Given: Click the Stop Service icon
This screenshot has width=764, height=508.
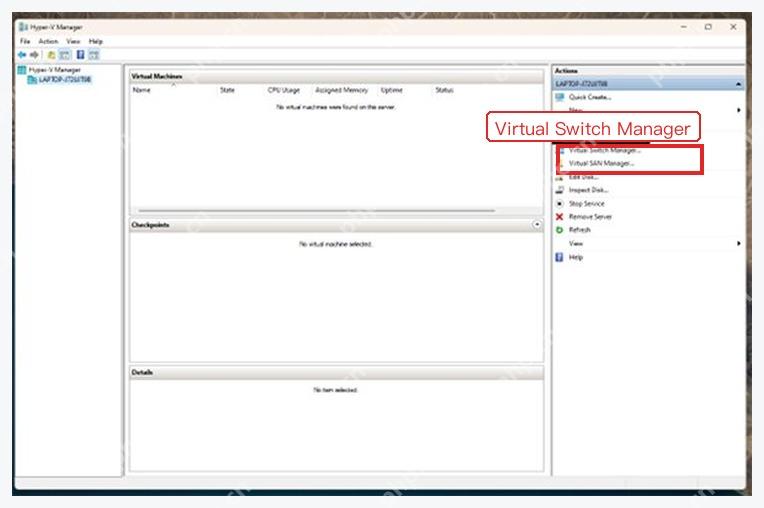Looking at the screenshot, I should (560, 204).
